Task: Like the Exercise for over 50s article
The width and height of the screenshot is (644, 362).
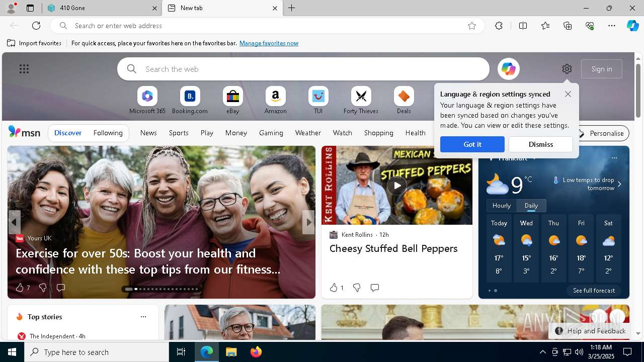Action: (x=20, y=288)
